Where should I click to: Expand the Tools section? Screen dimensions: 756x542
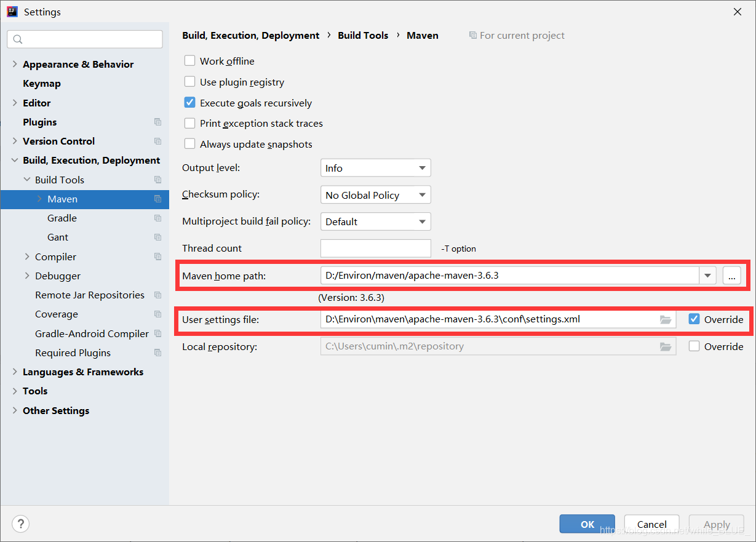pos(15,391)
